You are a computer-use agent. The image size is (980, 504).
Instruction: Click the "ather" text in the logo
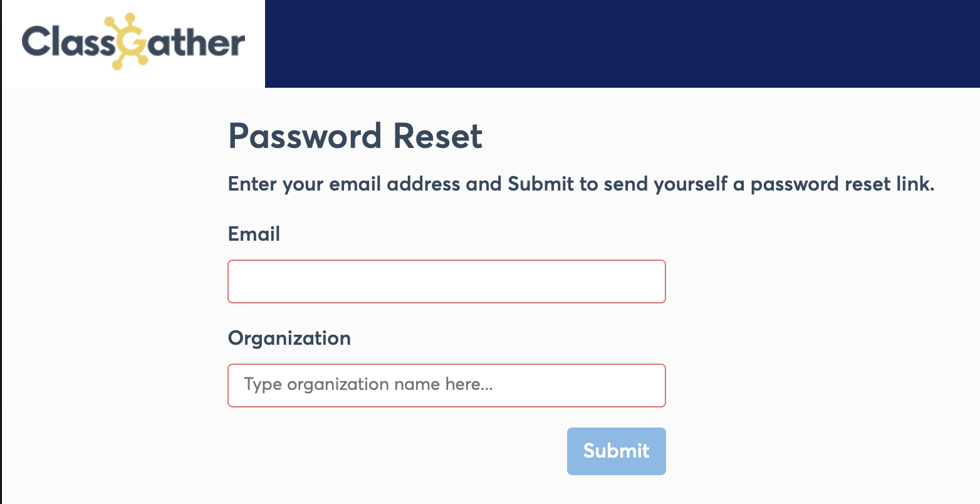[x=195, y=43]
